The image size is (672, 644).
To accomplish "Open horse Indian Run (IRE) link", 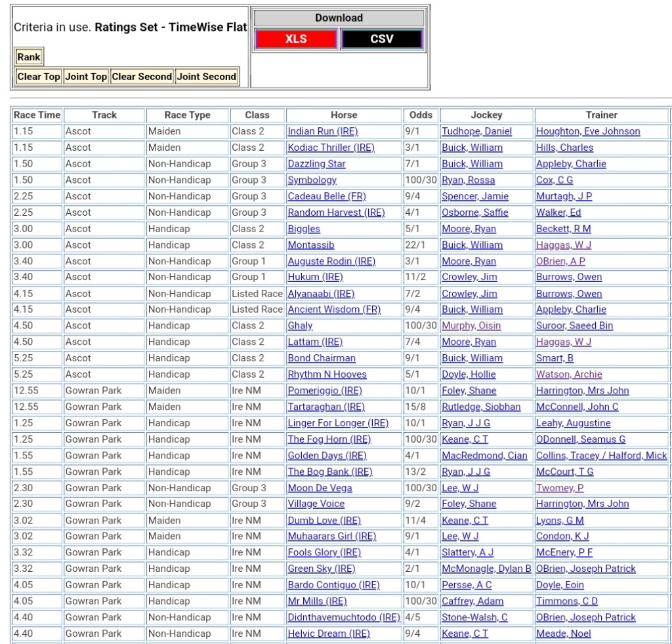I will tap(322, 132).
